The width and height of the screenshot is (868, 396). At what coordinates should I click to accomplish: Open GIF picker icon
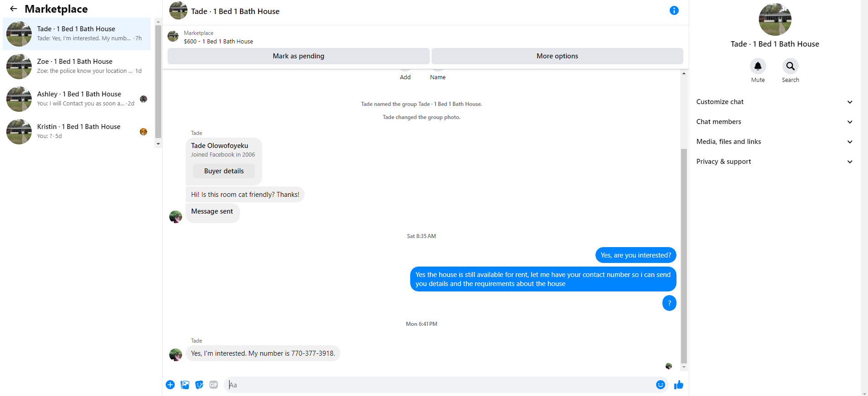click(214, 385)
